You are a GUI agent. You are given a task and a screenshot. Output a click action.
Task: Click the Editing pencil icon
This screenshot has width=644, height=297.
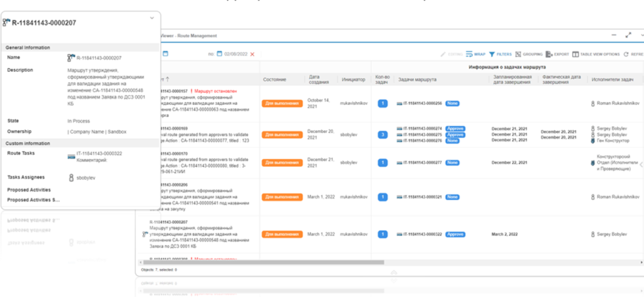(443, 54)
